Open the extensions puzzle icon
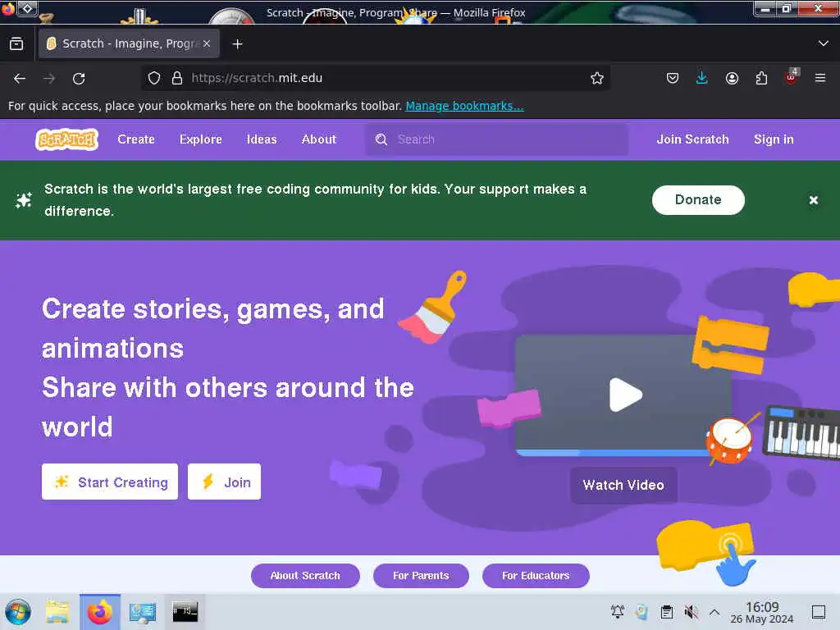The width and height of the screenshot is (840, 630). (x=761, y=78)
